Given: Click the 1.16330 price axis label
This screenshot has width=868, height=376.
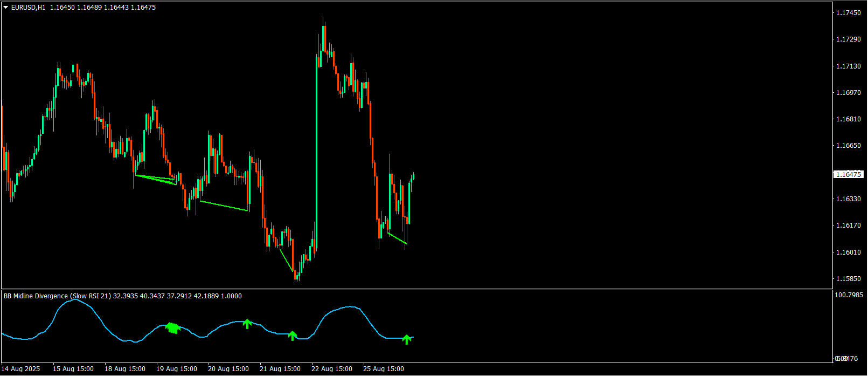Looking at the screenshot, I should click(x=848, y=199).
